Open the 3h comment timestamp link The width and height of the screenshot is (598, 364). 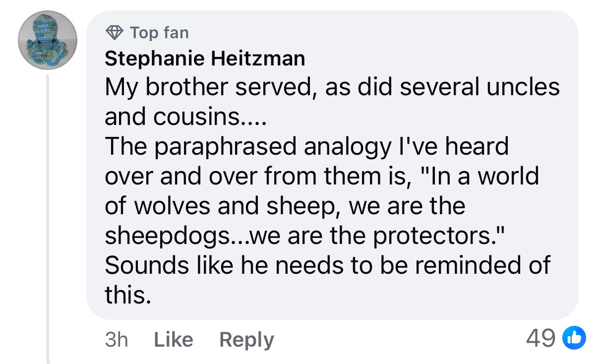point(117,340)
